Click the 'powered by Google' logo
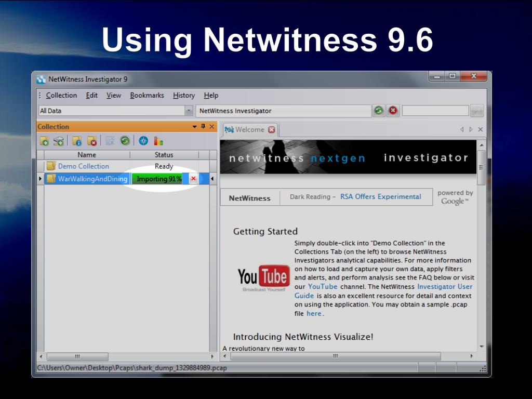532x399 pixels. 455,197
